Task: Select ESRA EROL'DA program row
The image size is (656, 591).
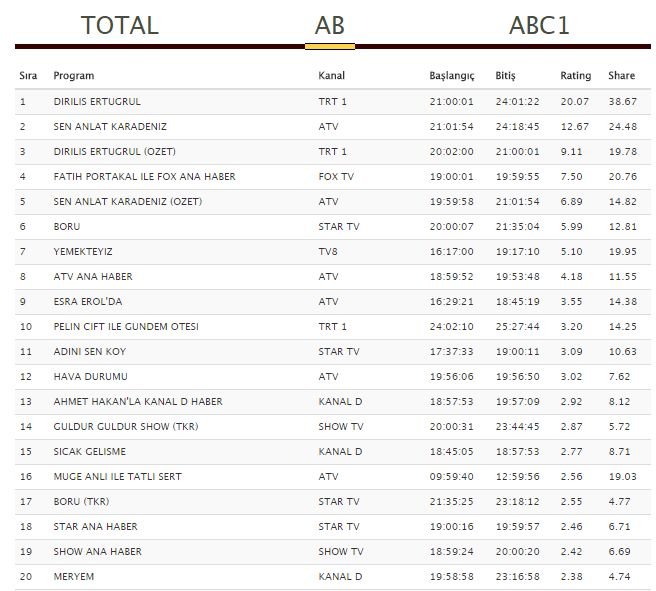Action: [x=333, y=302]
